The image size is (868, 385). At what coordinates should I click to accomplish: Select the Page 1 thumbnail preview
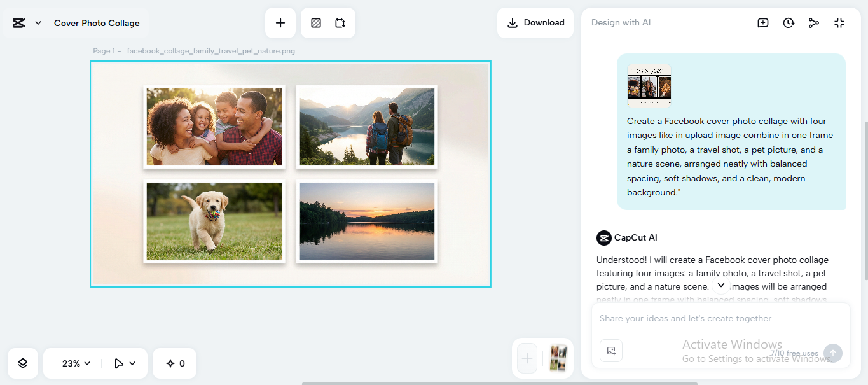[x=557, y=358]
